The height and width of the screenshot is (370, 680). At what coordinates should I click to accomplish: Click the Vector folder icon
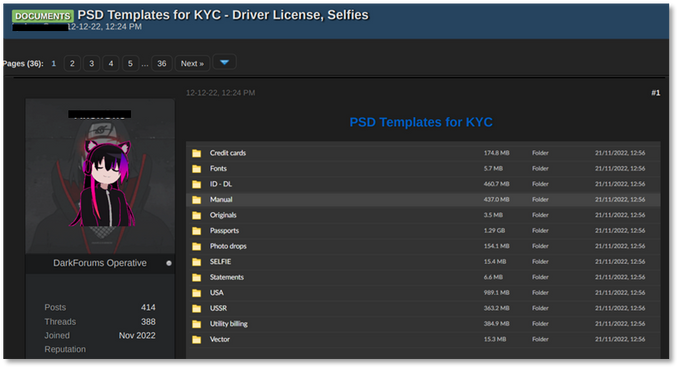pyautogui.click(x=197, y=340)
